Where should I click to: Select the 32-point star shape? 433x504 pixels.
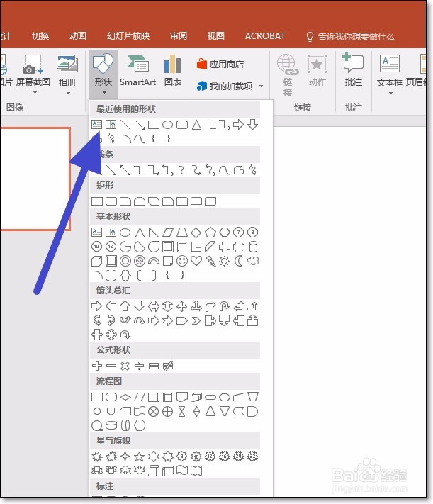coord(253,456)
